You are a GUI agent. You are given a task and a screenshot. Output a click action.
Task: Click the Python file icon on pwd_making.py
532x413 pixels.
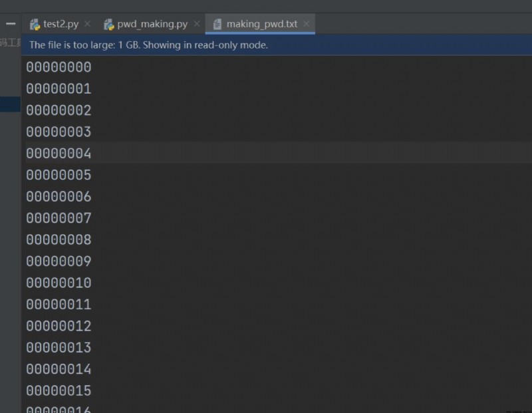109,25
